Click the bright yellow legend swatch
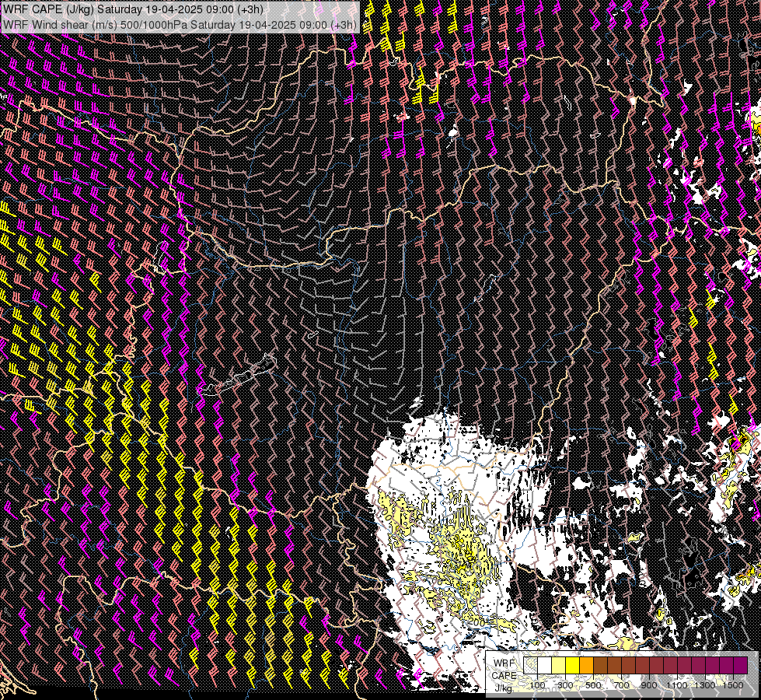The height and width of the screenshot is (700, 761). point(572,665)
